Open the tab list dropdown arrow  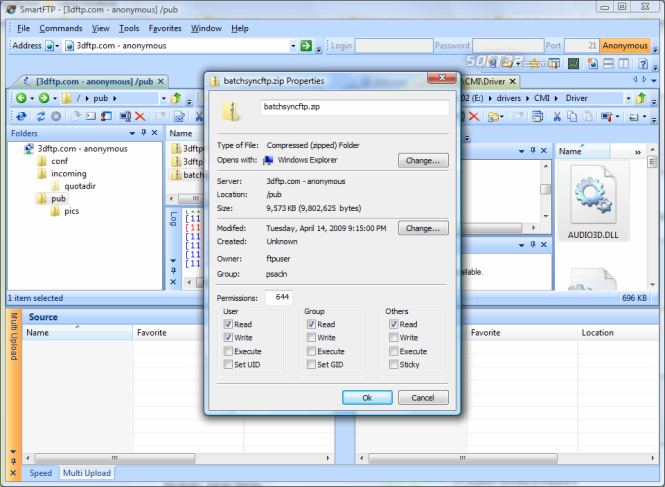tap(654, 80)
